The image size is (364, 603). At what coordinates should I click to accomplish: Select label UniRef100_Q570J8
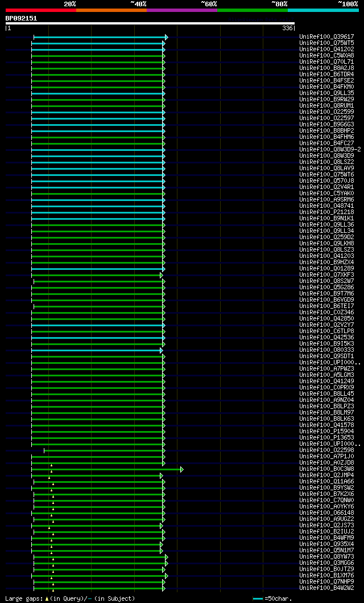tap(326, 181)
